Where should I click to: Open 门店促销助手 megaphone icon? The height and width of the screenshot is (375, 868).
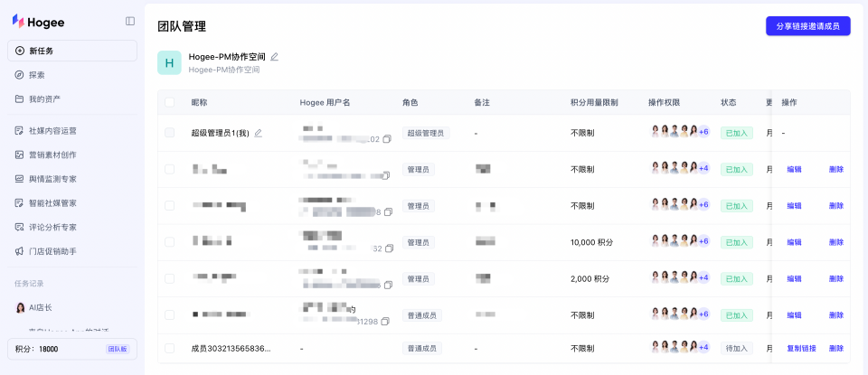click(19, 251)
